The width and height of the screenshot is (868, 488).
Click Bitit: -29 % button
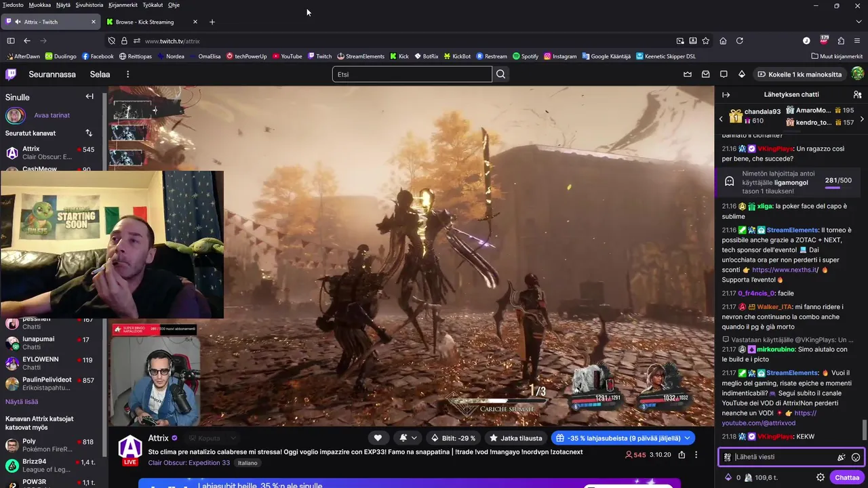[x=453, y=438]
